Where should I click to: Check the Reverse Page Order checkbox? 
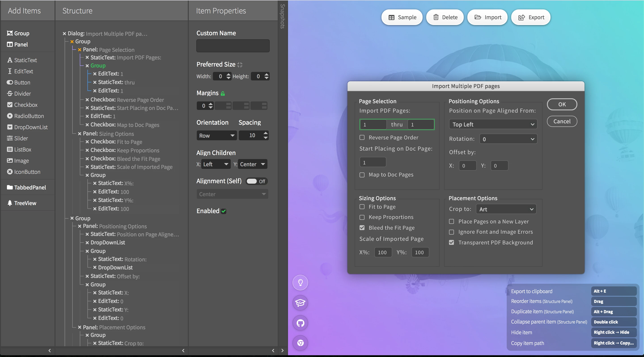pyautogui.click(x=362, y=137)
